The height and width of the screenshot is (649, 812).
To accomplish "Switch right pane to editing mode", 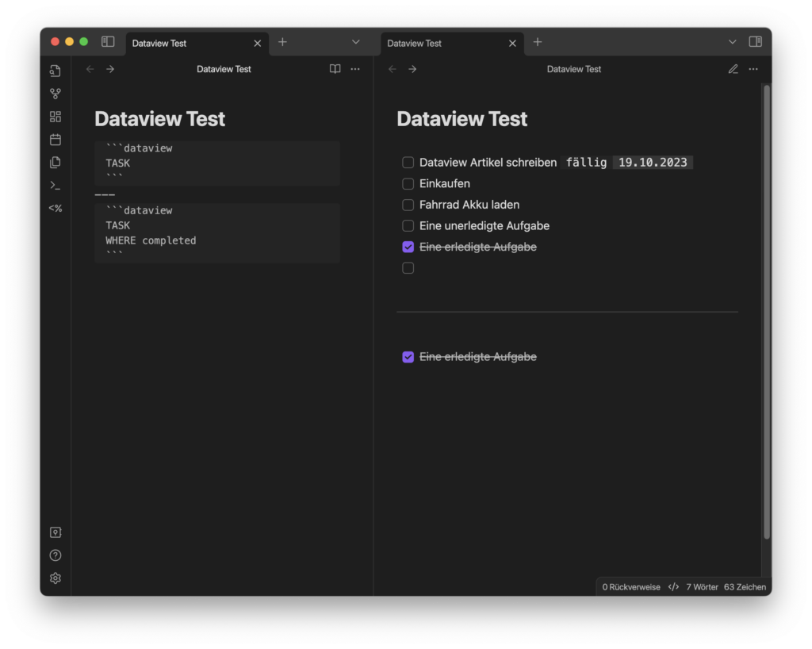I will [x=733, y=69].
